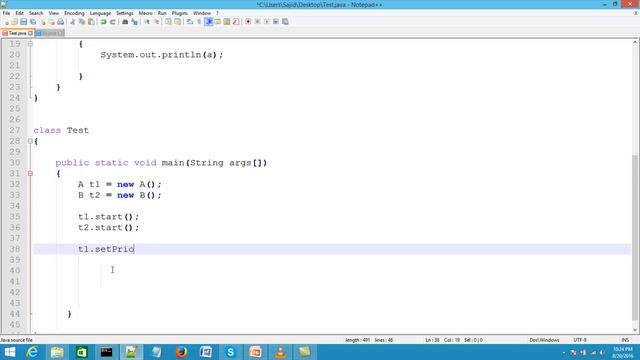The height and width of the screenshot is (360, 640).
Task: Open the Document Map toolbar icon
Action: (x=227, y=22)
